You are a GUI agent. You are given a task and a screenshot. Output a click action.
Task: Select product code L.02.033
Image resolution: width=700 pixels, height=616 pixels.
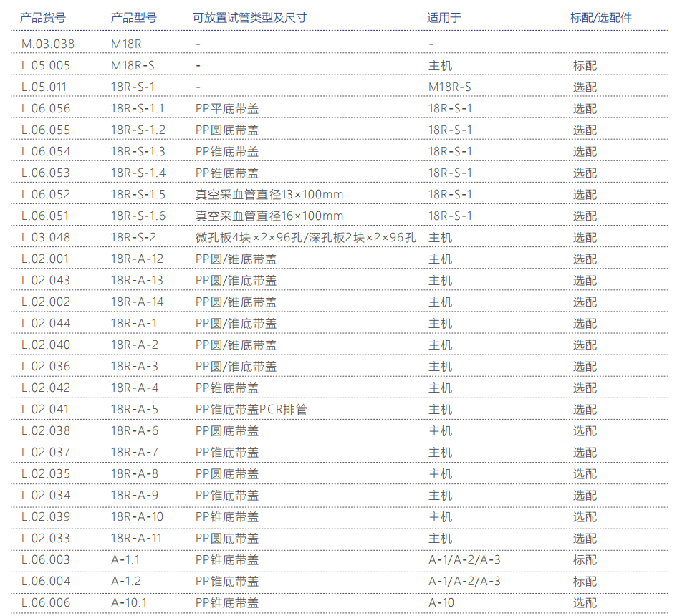pos(47,538)
